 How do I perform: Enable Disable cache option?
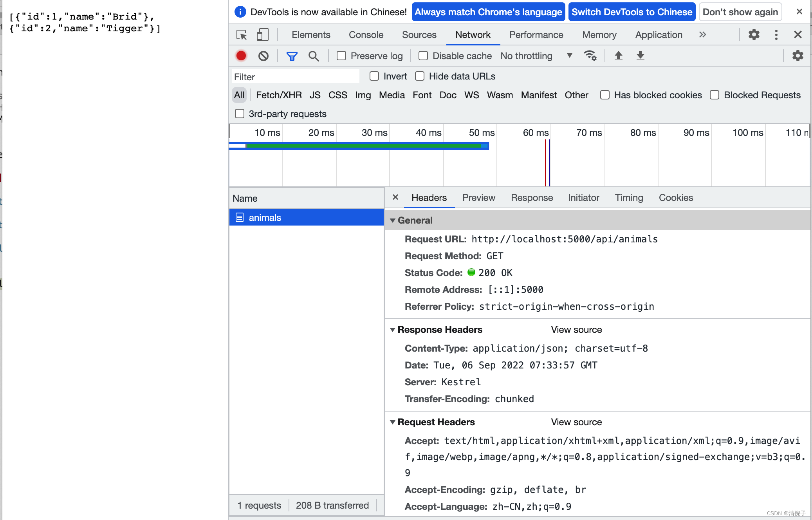pos(423,56)
